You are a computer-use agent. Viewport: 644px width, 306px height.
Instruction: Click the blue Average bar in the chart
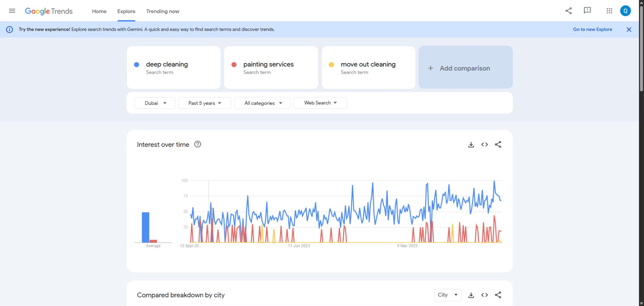click(145, 227)
